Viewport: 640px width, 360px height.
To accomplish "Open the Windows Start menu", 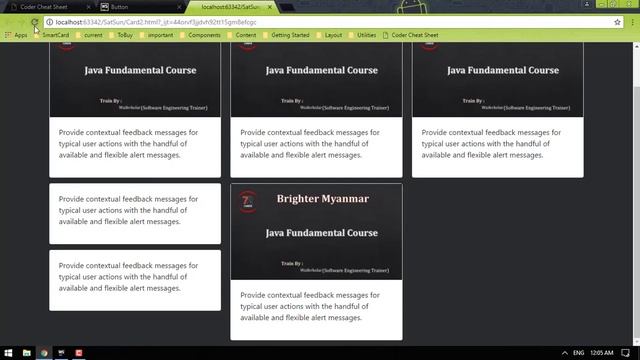I will pos(8,353).
